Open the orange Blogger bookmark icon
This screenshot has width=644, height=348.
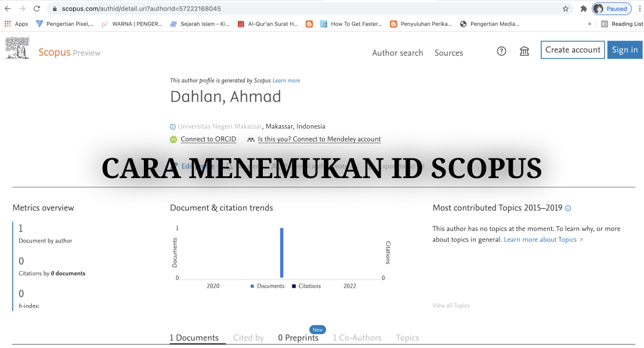(x=309, y=24)
